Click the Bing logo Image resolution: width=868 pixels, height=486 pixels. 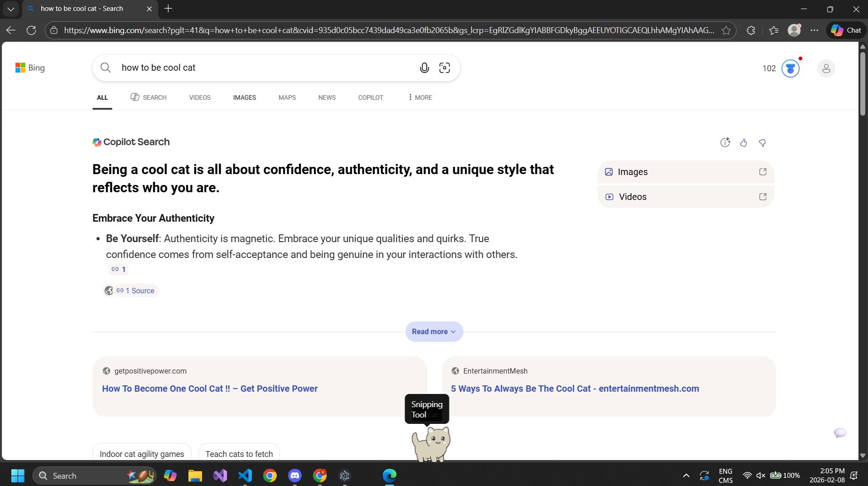coord(30,68)
